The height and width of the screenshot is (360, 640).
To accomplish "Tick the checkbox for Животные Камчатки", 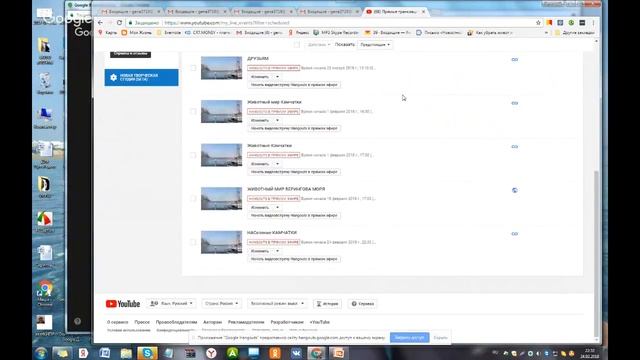I will click(193, 155).
